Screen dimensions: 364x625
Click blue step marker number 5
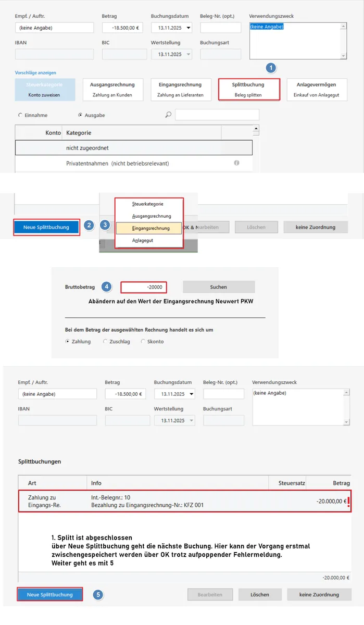[97, 594]
